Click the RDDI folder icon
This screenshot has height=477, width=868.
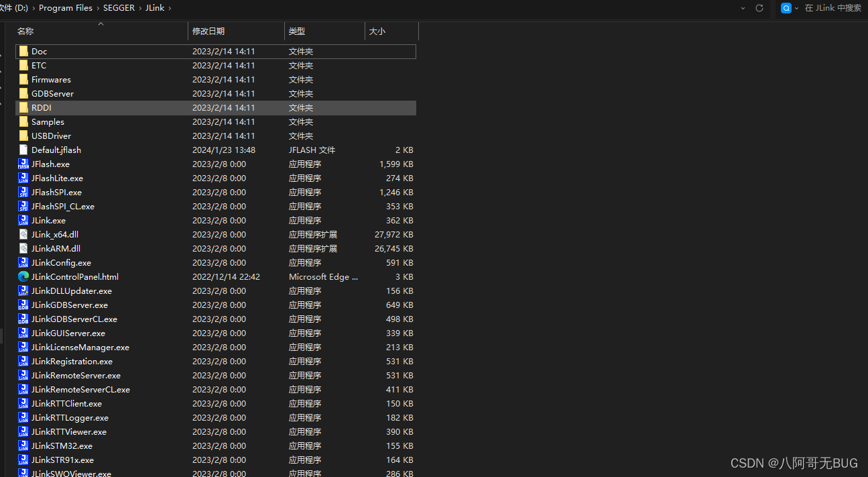point(23,107)
